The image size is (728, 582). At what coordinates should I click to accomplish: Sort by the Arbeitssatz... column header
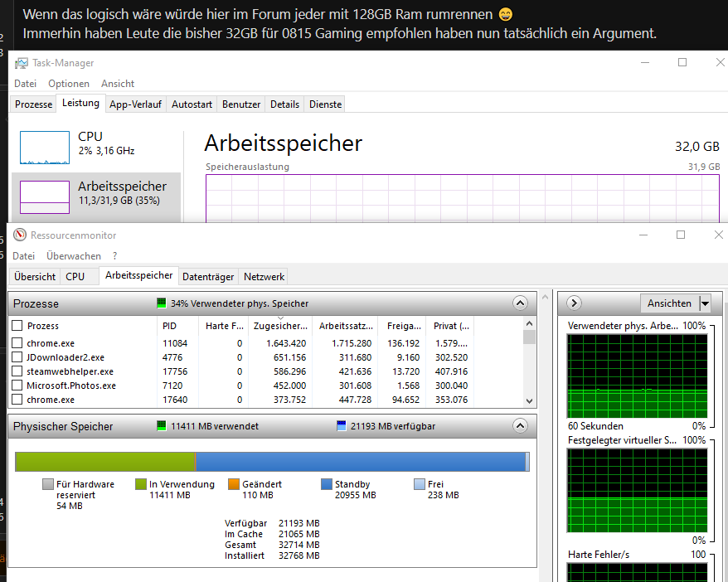pos(346,326)
